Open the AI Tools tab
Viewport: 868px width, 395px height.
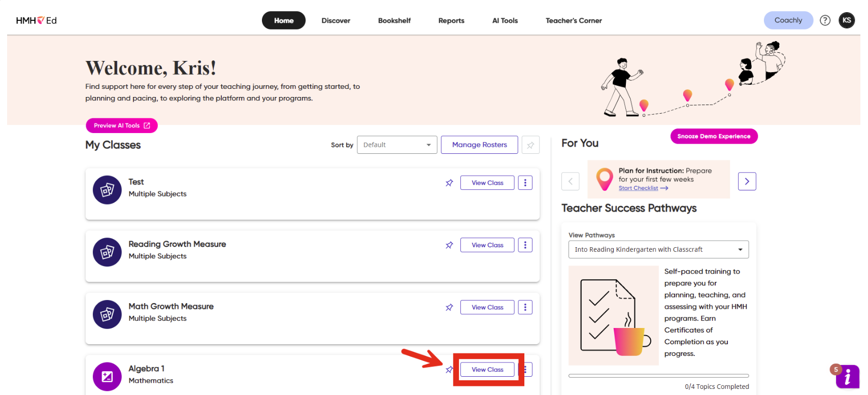coord(505,20)
